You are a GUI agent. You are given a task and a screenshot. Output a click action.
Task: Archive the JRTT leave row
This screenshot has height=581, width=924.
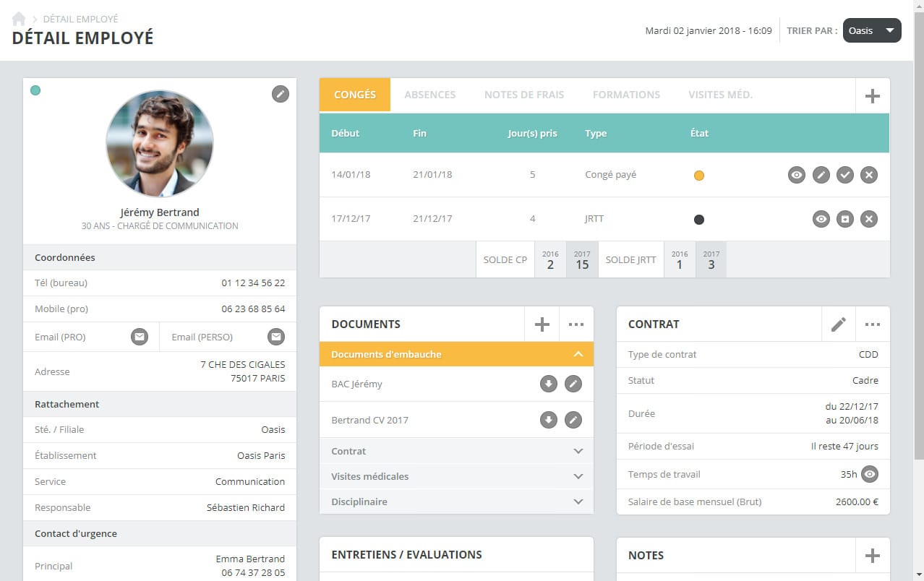[x=844, y=219]
